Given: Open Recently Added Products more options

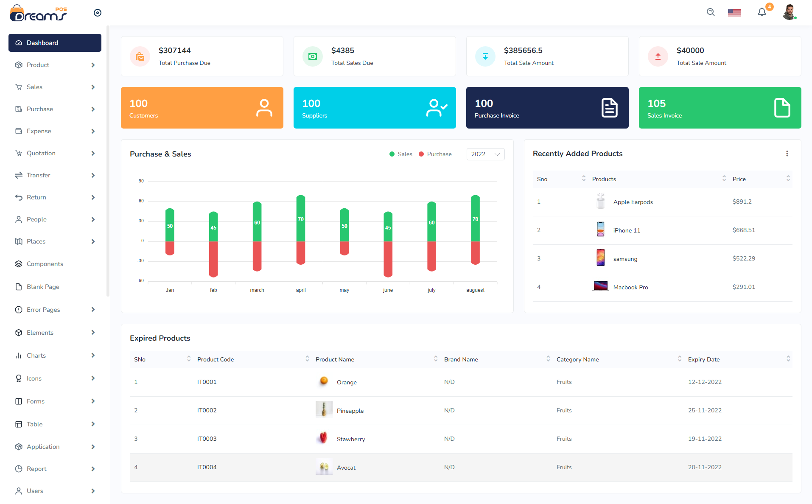Looking at the screenshot, I should click(787, 154).
